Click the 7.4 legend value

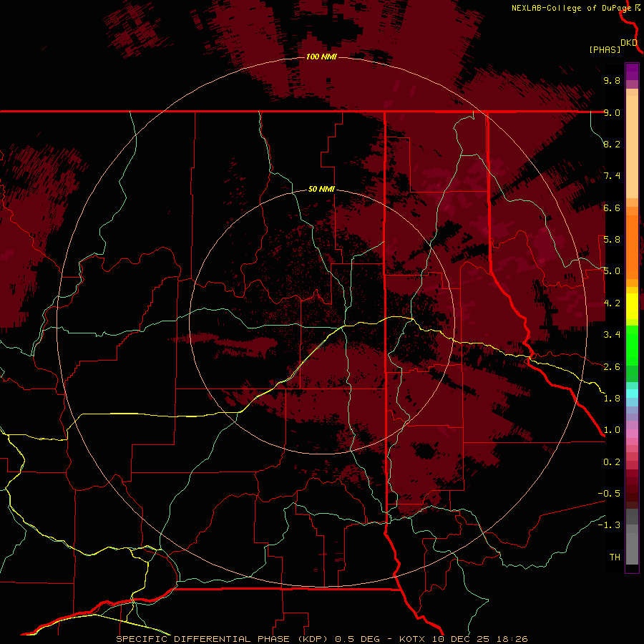(x=612, y=176)
